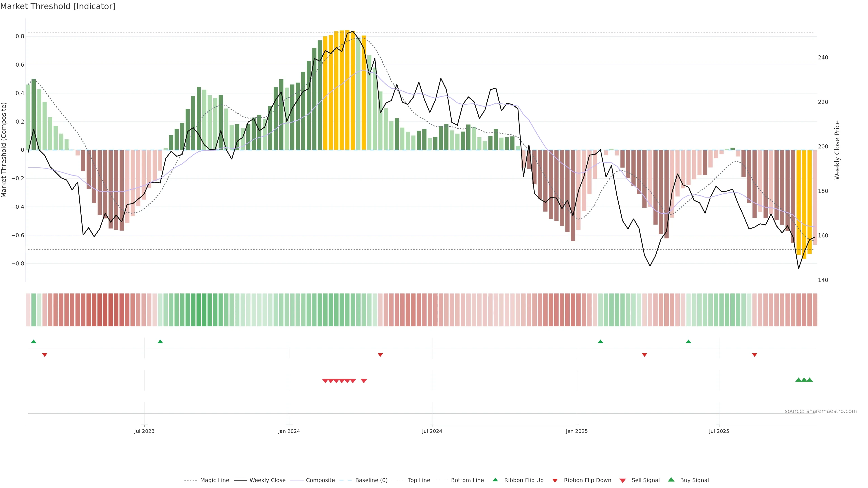Click the Ribbon Flip Up legend triangle icon
The height and width of the screenshot is (488, 868).
tap(495, 480)
